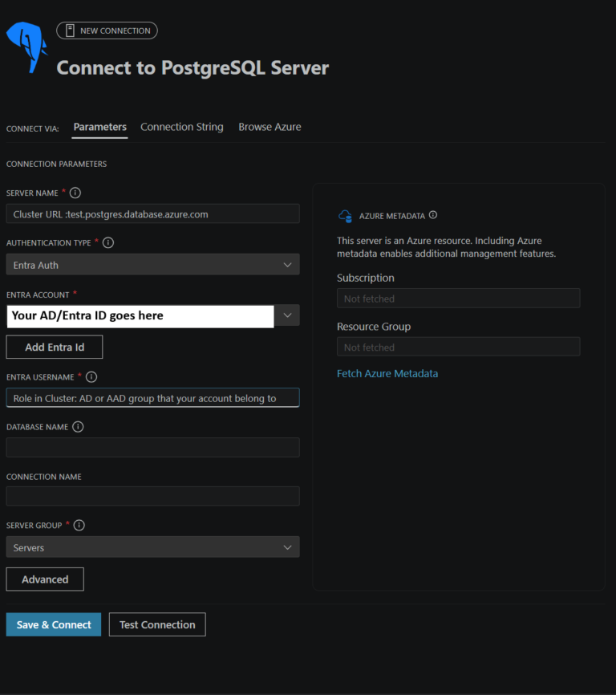Open the Advanced settings button
616x695 pixels.
click(45, 579)
